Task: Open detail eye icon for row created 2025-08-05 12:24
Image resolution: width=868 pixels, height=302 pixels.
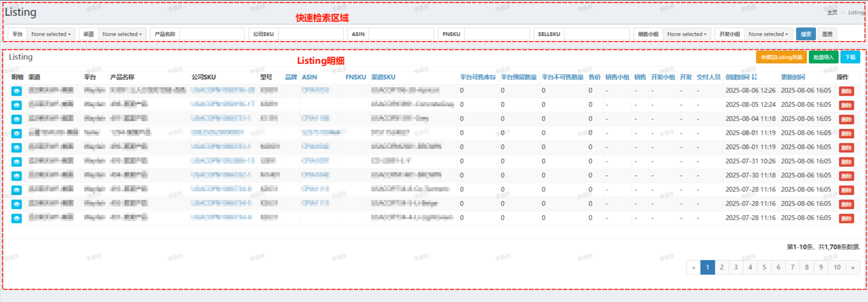Action: [x=17, y=105]
